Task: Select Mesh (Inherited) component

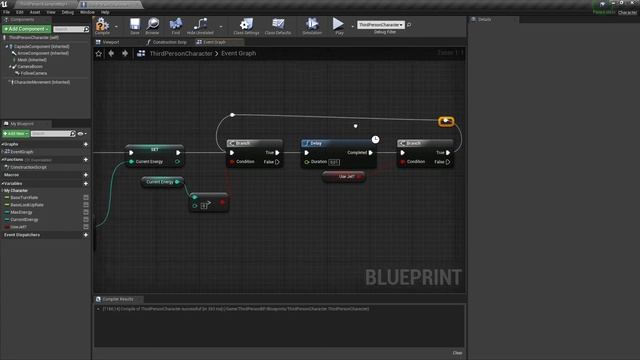Action: [32, 60]
